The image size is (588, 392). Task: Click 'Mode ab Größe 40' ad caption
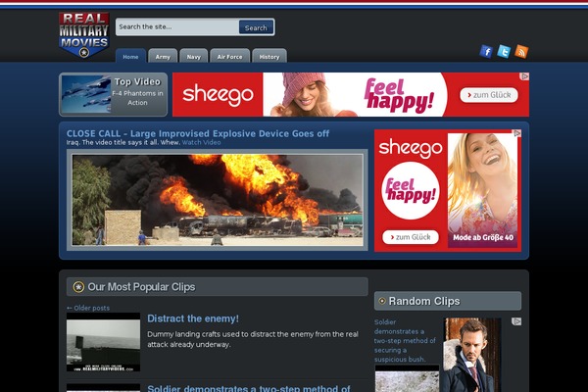click(x=483, y=237)
